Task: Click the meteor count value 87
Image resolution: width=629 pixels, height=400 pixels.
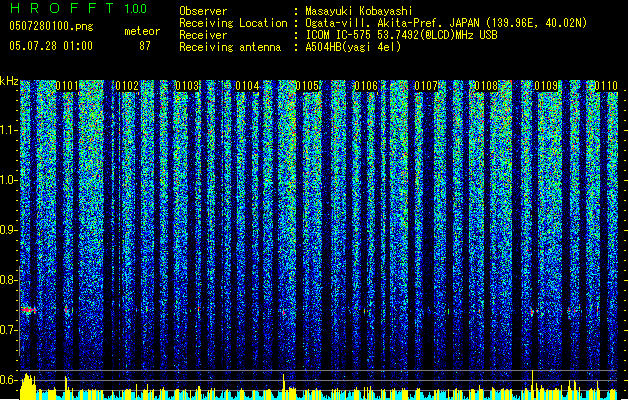Action: click(145, 46)
